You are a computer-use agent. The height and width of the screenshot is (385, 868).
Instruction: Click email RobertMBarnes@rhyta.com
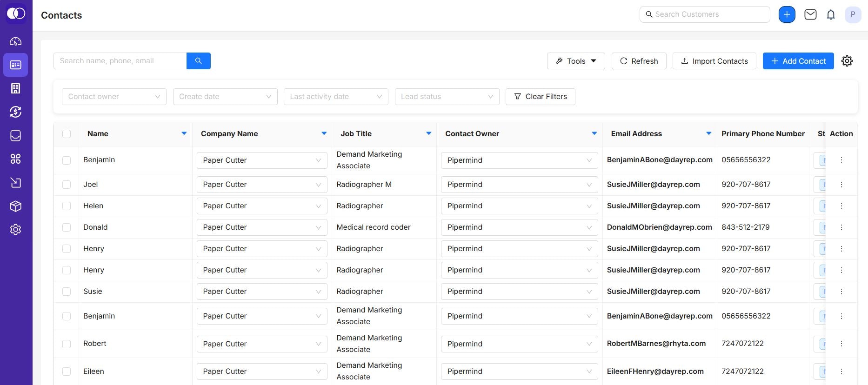click(x=656, y=344)
